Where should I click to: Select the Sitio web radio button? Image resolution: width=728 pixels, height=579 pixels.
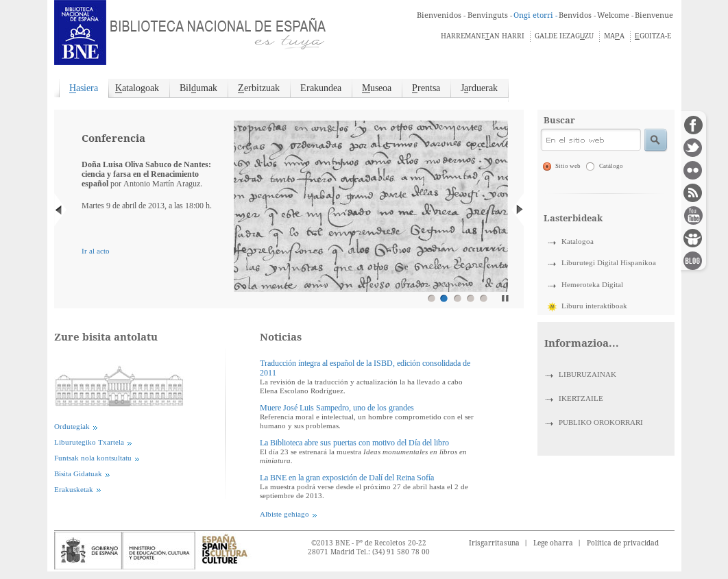(x=547, y=167)
